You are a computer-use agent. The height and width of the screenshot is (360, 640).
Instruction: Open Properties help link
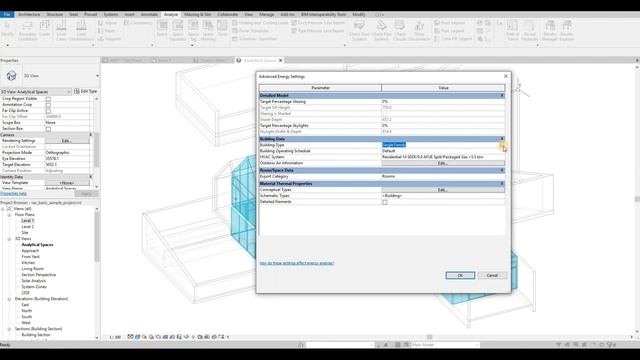13,194
